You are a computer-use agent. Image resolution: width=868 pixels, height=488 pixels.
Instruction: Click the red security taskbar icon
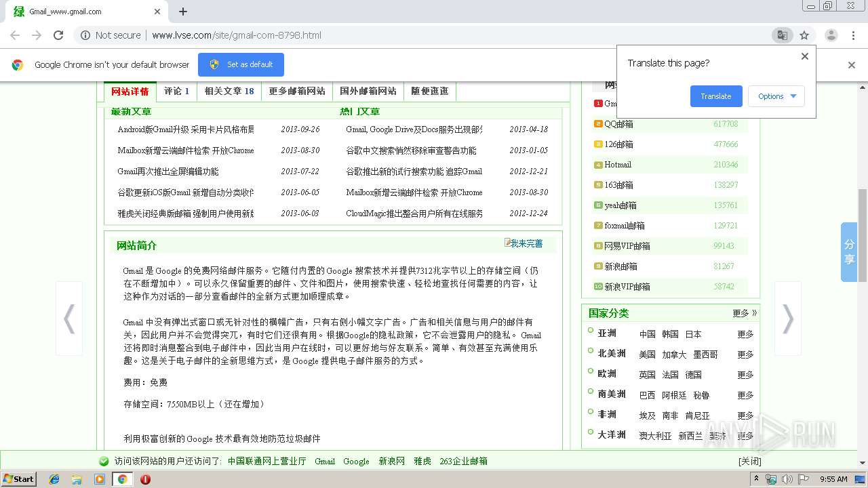tap(145, 479)
